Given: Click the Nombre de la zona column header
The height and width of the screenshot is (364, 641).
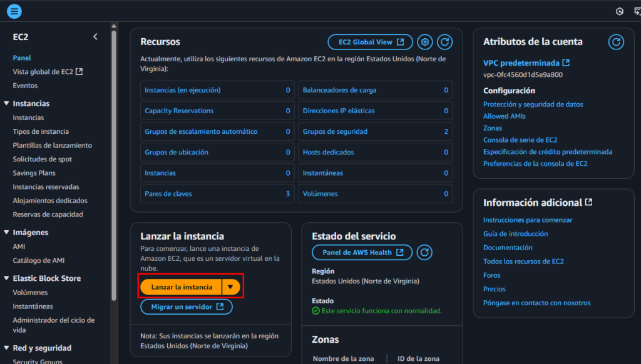Looking at the screenshot, I should point(344,359).
